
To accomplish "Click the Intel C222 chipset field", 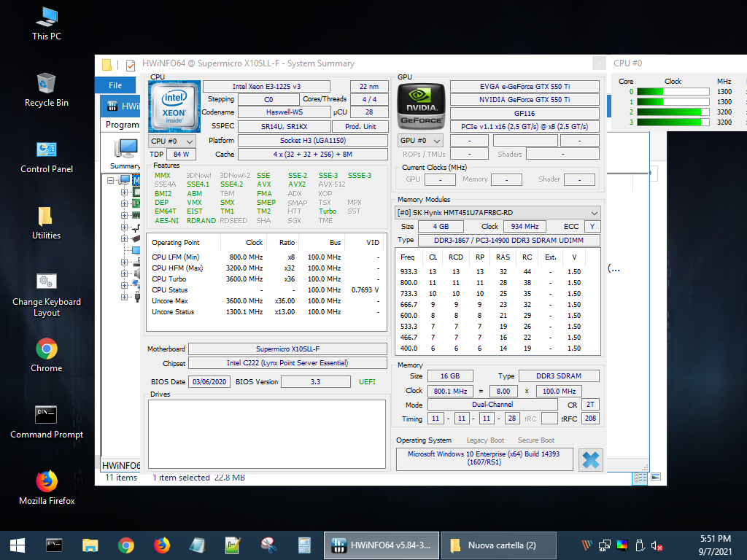I will pos(287,363).
